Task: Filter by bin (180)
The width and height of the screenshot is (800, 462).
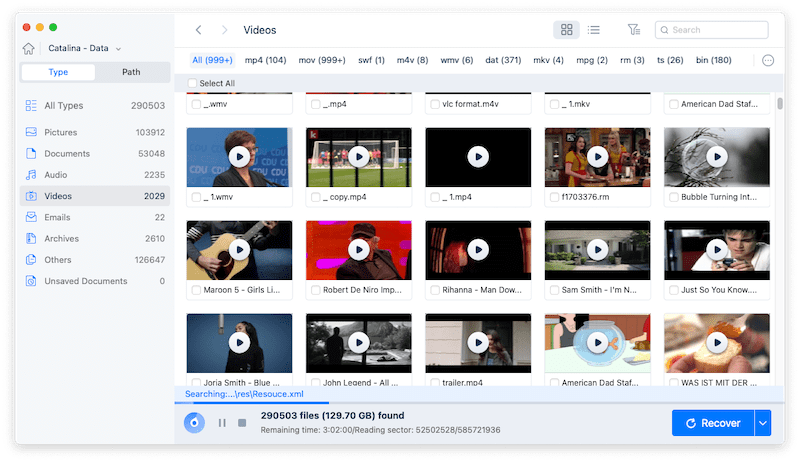Action: (714, 60)
